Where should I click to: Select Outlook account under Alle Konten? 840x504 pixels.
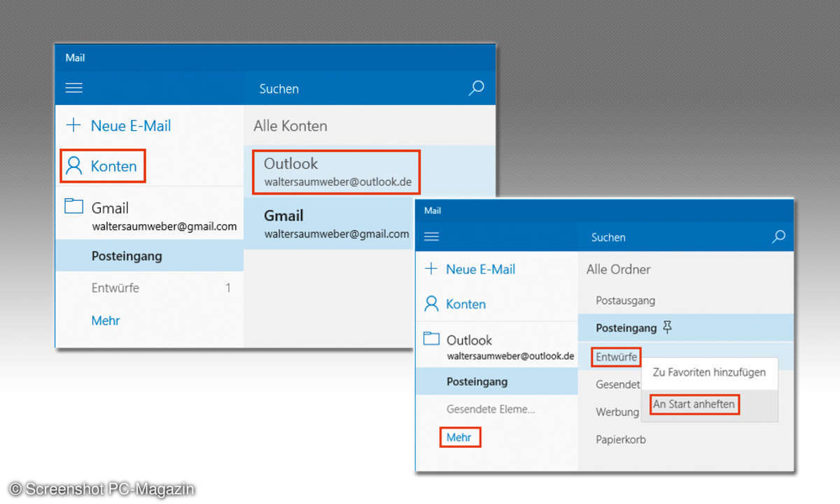coord(370,172)
